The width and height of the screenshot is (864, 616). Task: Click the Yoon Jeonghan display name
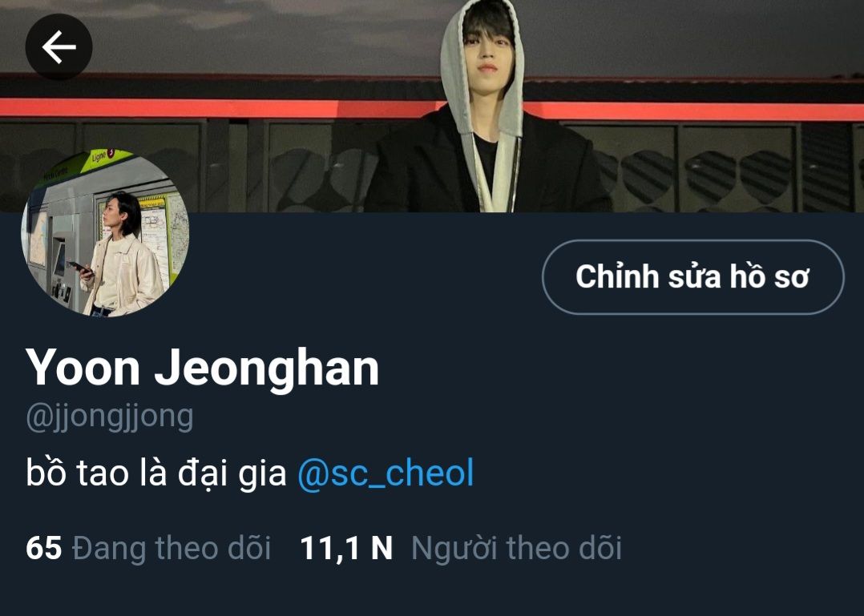click(202, 368)
